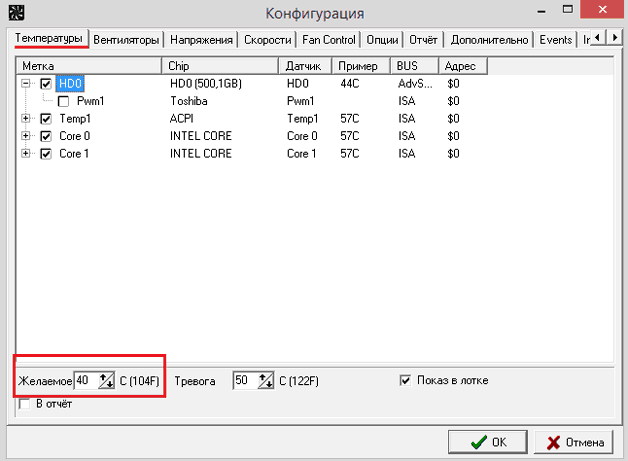Enable the В отчёт checkbox
This screenshot has width=628, height=461.
click(x=24, y=404)
